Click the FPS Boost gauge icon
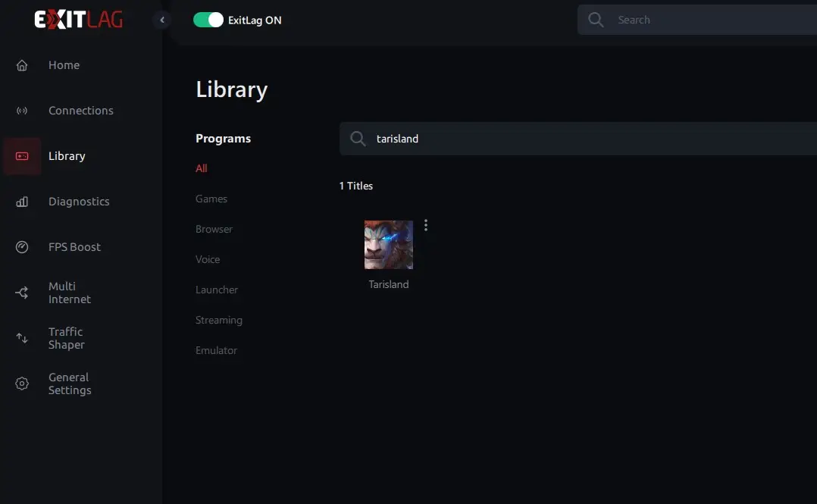 (x=22, y=247)
